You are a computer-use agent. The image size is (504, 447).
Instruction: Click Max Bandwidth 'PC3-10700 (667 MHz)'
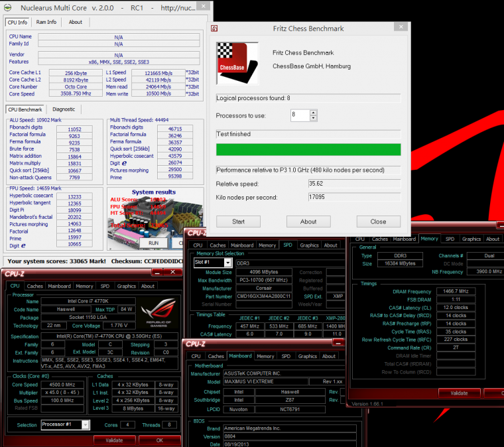[x=264, y=280]
